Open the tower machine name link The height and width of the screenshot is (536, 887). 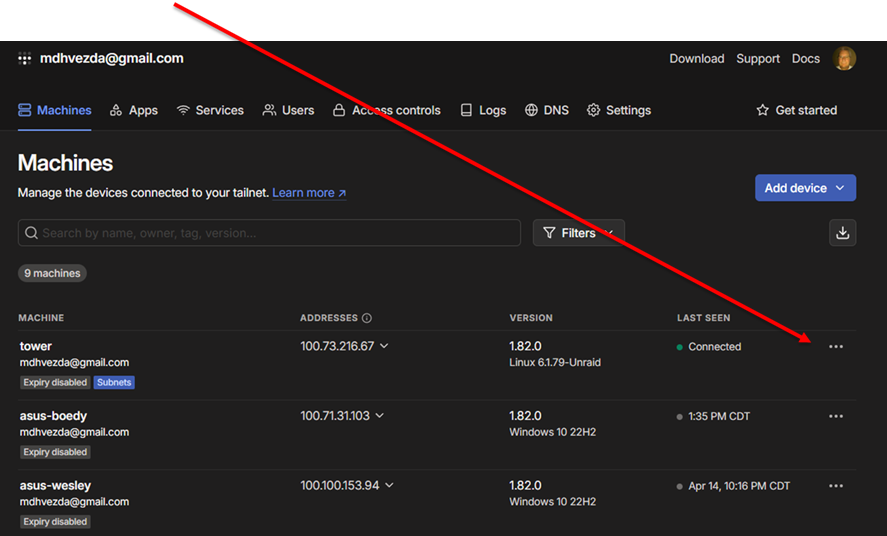36,346
